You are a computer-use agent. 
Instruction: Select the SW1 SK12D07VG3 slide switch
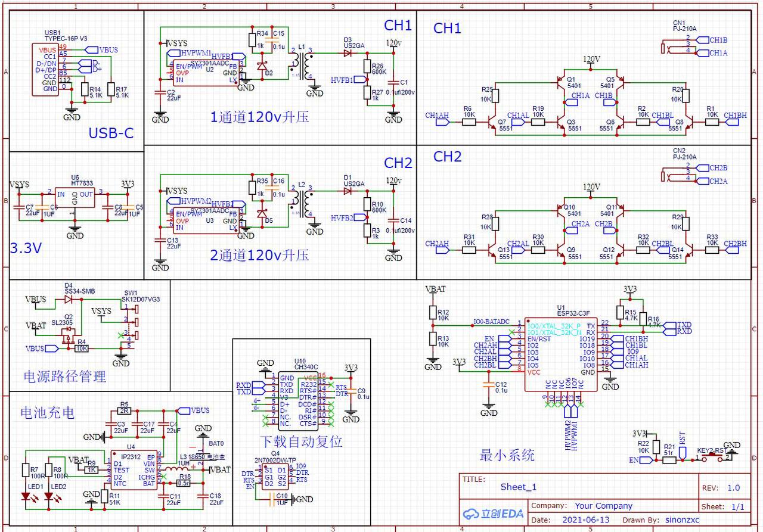coord(134,326)
